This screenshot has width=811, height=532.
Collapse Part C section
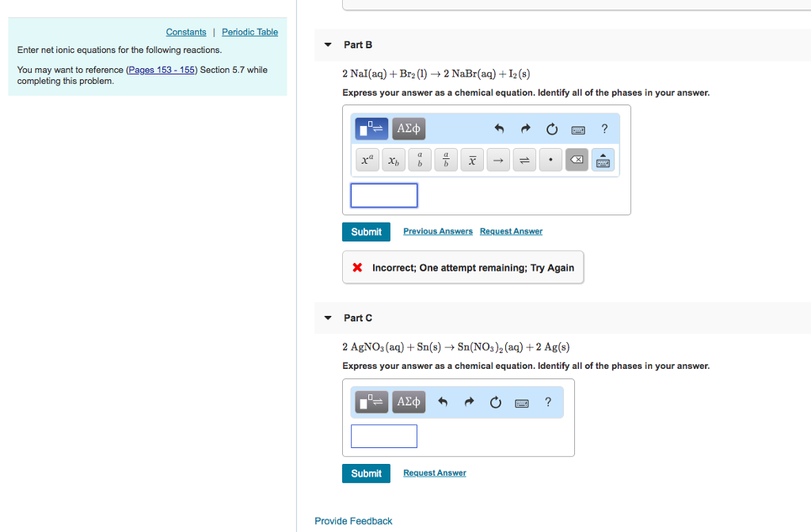(x=327, y=317)
